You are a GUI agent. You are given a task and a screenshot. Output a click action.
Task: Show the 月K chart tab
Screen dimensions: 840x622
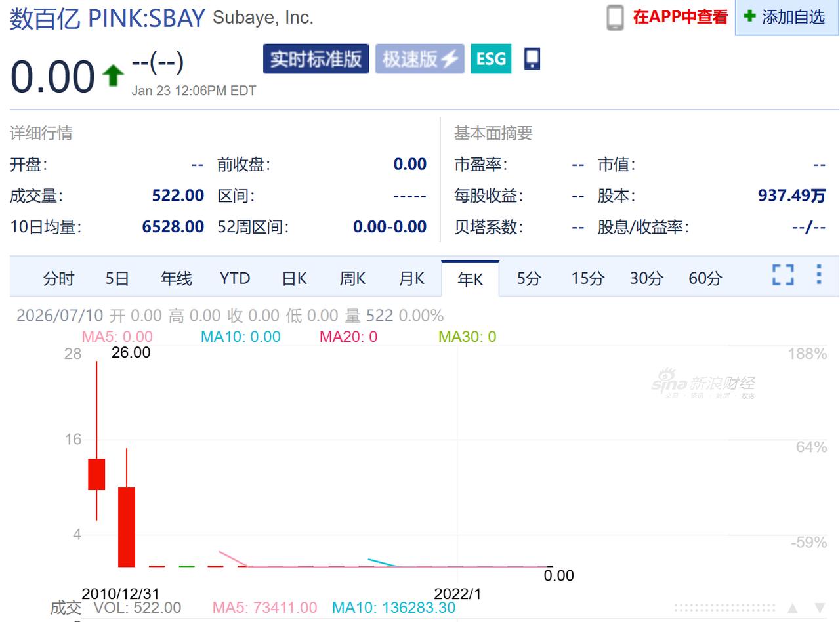tap(411, 278)
